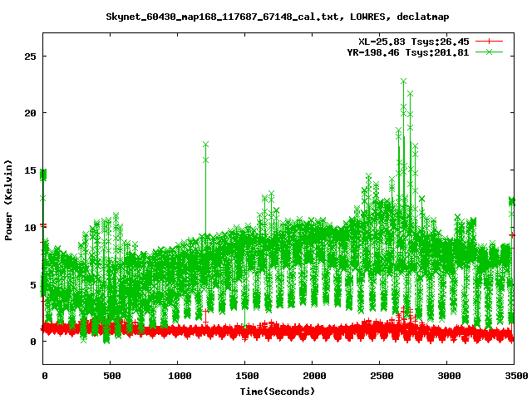Click x-axis tick label 500
This screenshot has height=399, width=532.
point(111,376)
